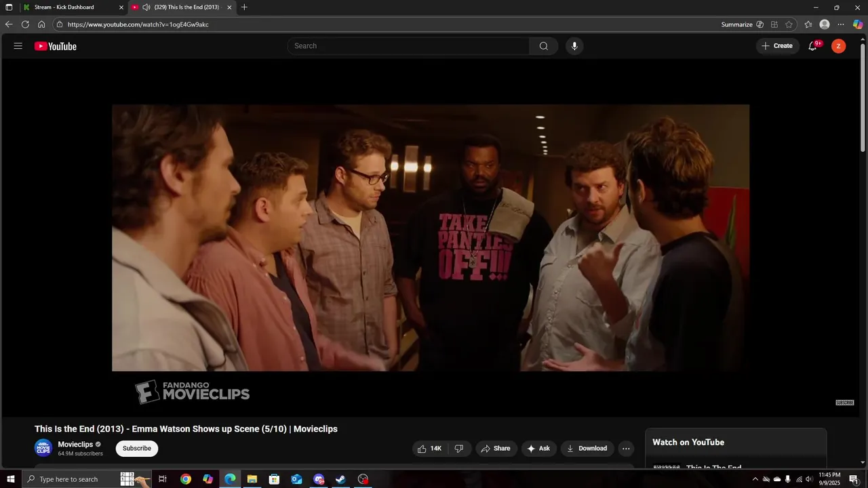The height and width of the screenshot is (488, 868).
Task: Open the YouTube guide hamburger menu
Action: [18, 46]
